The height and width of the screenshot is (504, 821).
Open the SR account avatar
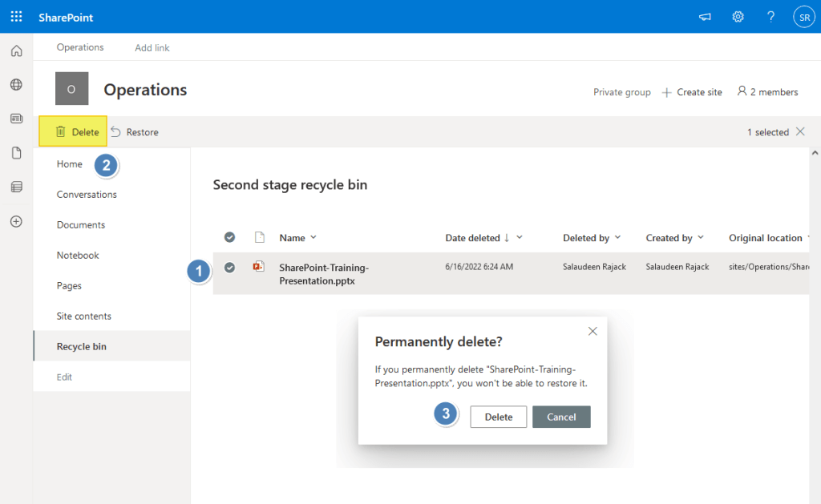click(x=803, y=17)
